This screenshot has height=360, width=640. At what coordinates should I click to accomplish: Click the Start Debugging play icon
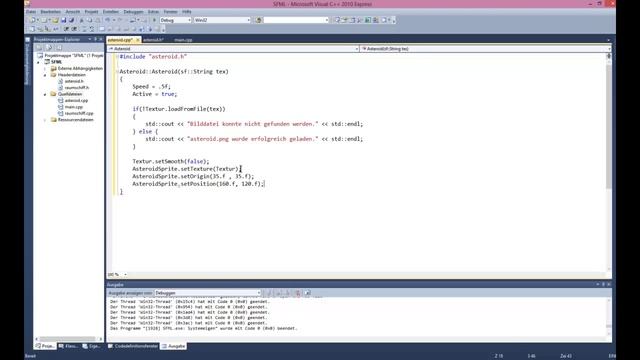click(x=154, y=20)
